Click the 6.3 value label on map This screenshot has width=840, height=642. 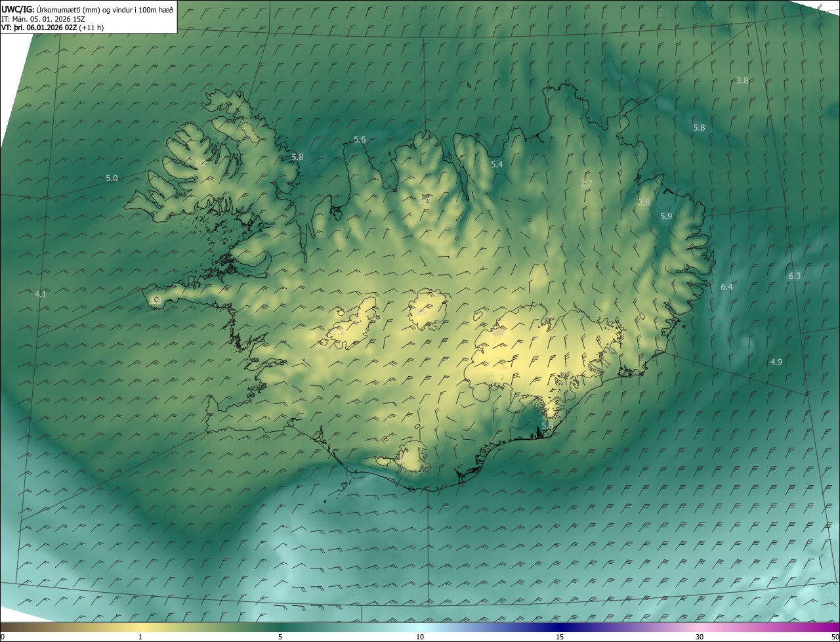pos(795,276)
